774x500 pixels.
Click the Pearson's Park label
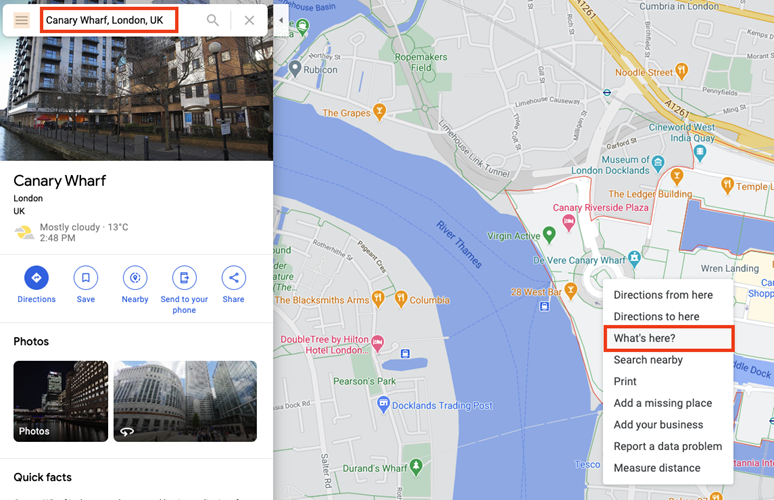click(x=365, y=381)
